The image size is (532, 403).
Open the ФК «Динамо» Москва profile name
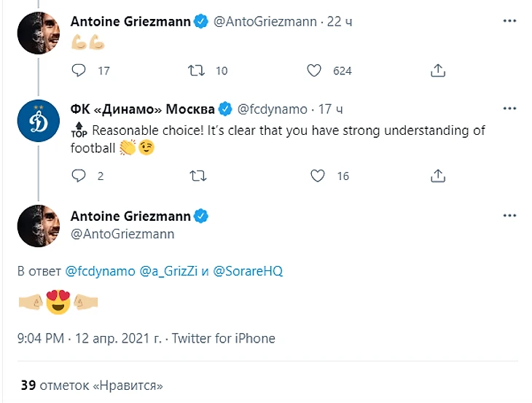[143, 109]
